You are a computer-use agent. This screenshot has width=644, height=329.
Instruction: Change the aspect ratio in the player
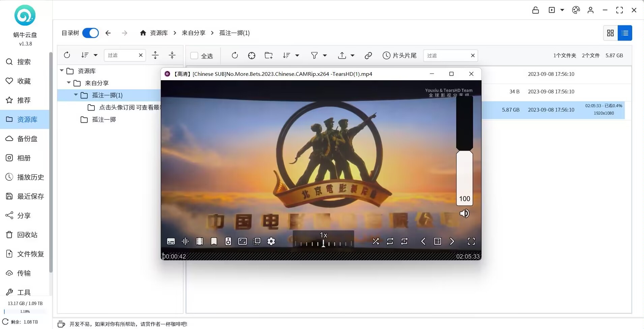(x=242, y=241)
